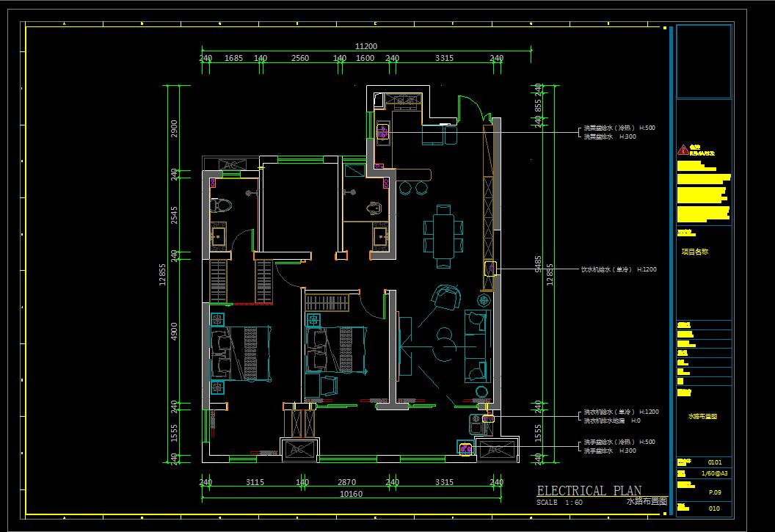The height and width of the screenshot is (532, 775).
Task: Pick the water dispenser supply marker on right wall
Action: (490, 269)
